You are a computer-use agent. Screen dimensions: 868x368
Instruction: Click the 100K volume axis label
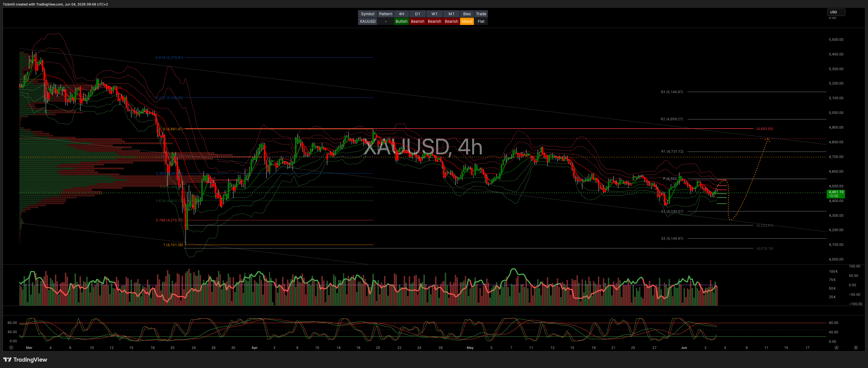[833, 271]
